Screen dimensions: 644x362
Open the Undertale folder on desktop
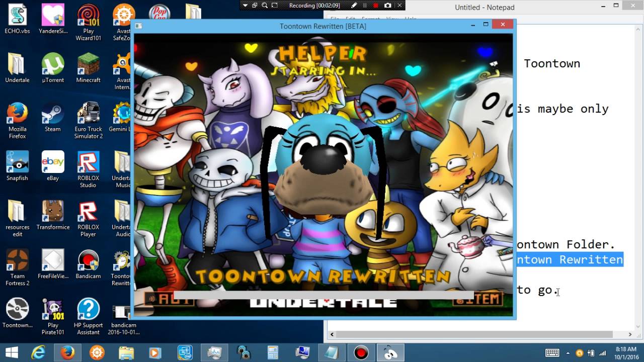coord(17,68)
